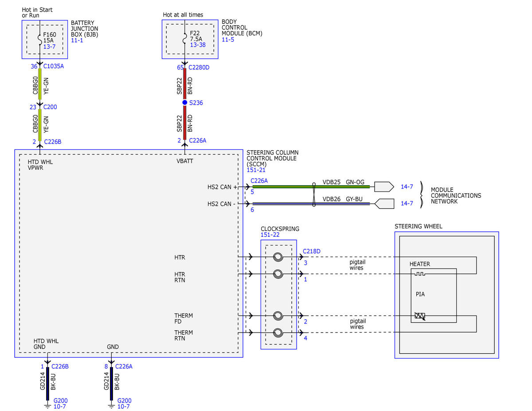Click the C1035A connector label
The image size is (532, 411).
click(x=54, y=66)
